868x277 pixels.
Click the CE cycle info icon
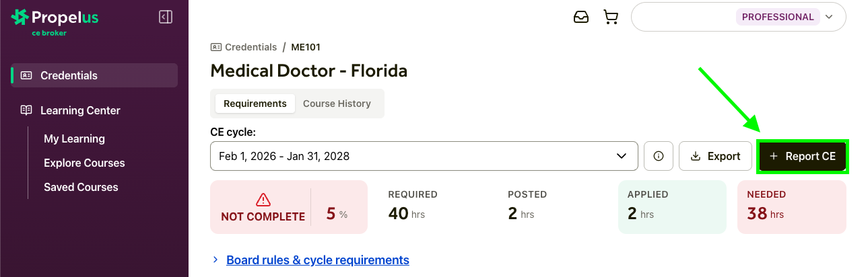point(659,156)
